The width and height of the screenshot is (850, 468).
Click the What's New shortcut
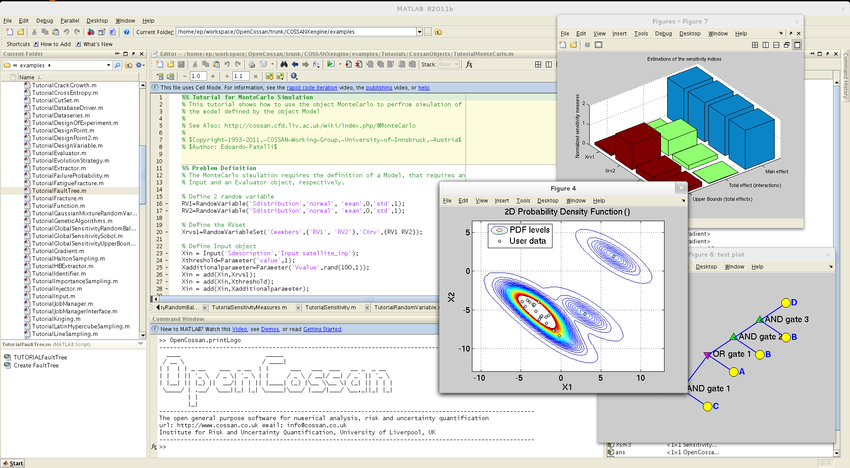[x=94, y=44]
